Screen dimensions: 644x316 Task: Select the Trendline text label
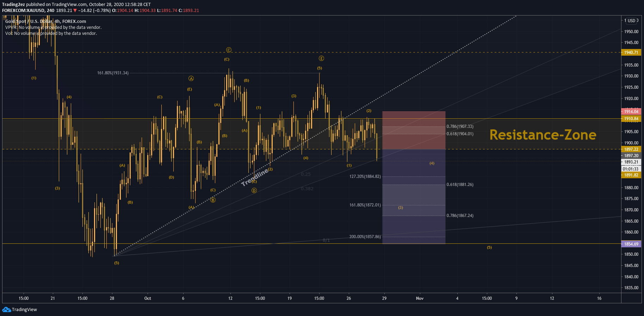tap(255, 177)
